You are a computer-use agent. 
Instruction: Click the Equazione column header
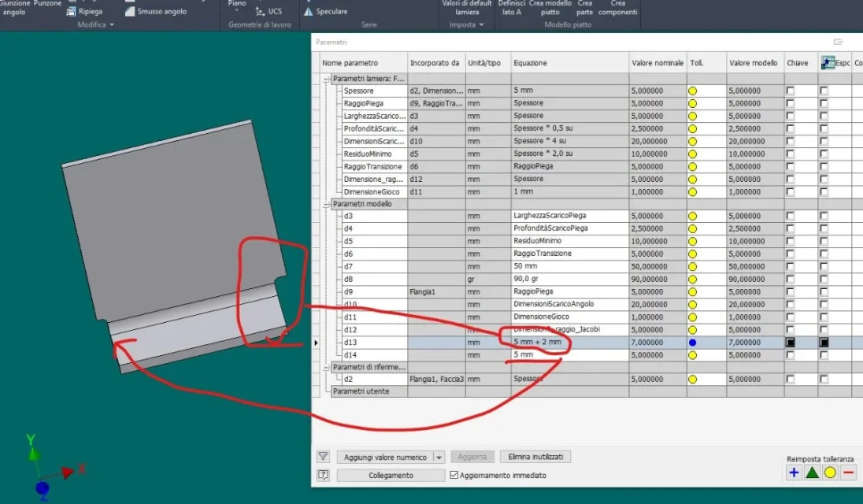pos(569,63)
